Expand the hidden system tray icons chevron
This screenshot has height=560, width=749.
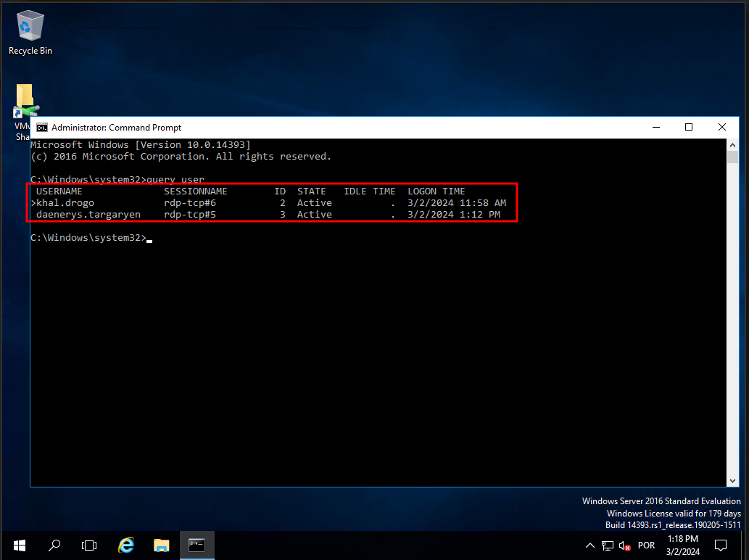tap(590, 545)
